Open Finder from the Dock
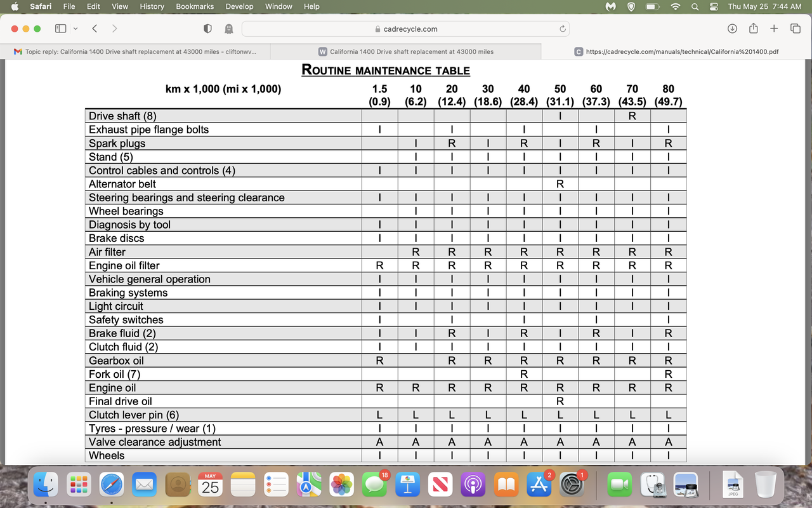Screen dimensions: 812x508 (45, 485)
